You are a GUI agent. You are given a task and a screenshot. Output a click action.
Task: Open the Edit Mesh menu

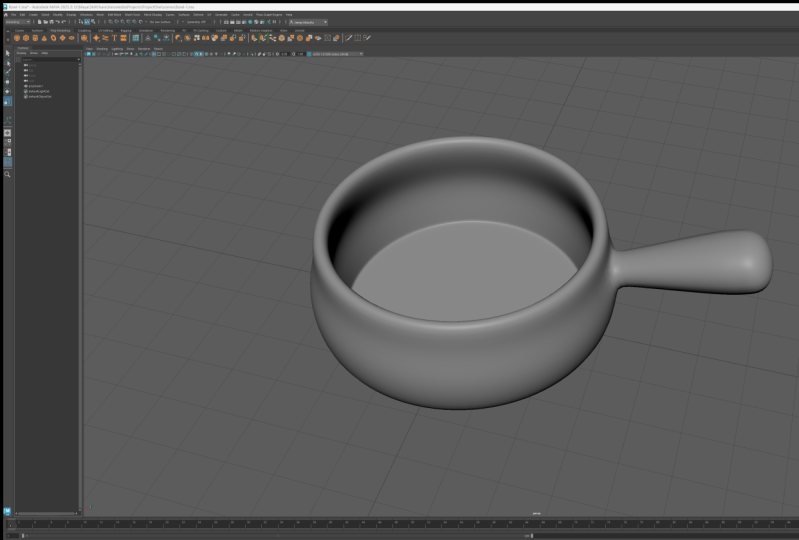point(114,14)
